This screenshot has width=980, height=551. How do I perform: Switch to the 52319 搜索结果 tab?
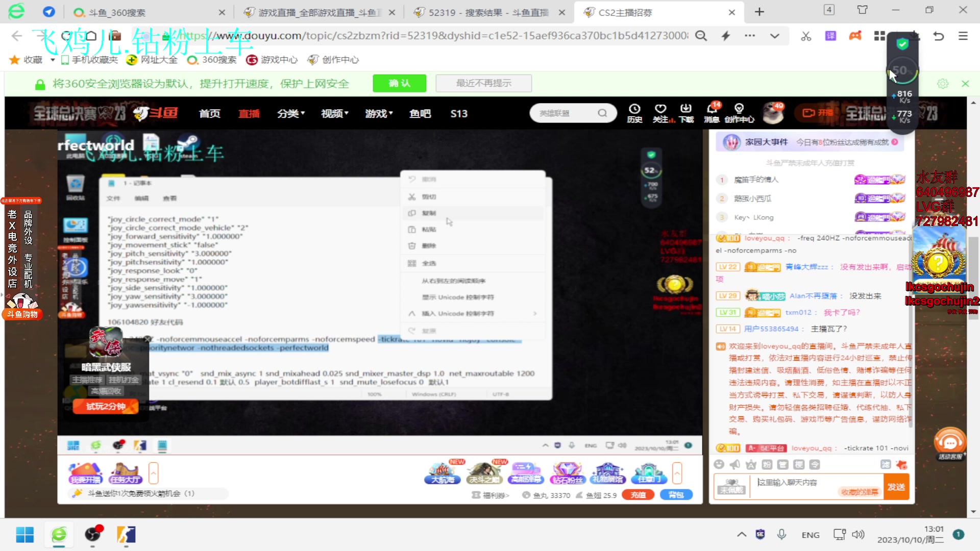489,12
